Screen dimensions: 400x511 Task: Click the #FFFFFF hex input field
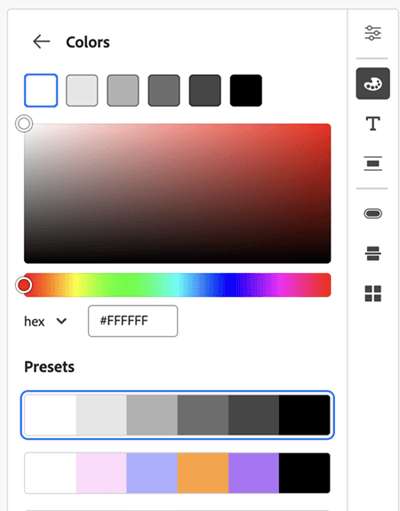pos(133,321)
